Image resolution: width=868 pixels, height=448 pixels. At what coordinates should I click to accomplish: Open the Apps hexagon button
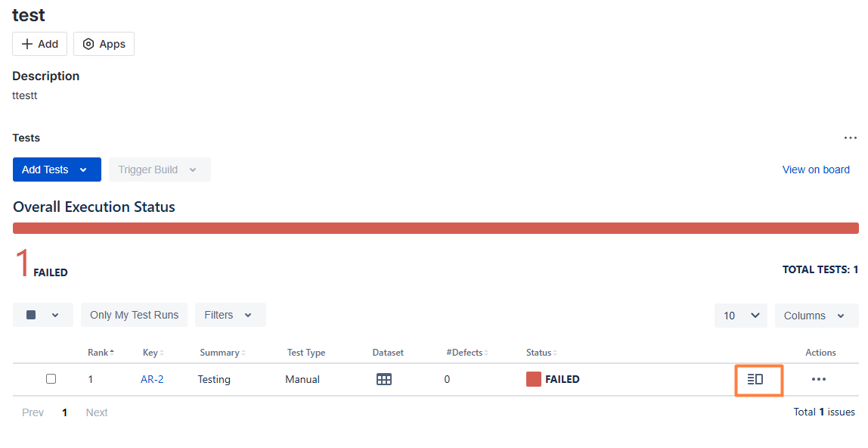click(104, 44)
